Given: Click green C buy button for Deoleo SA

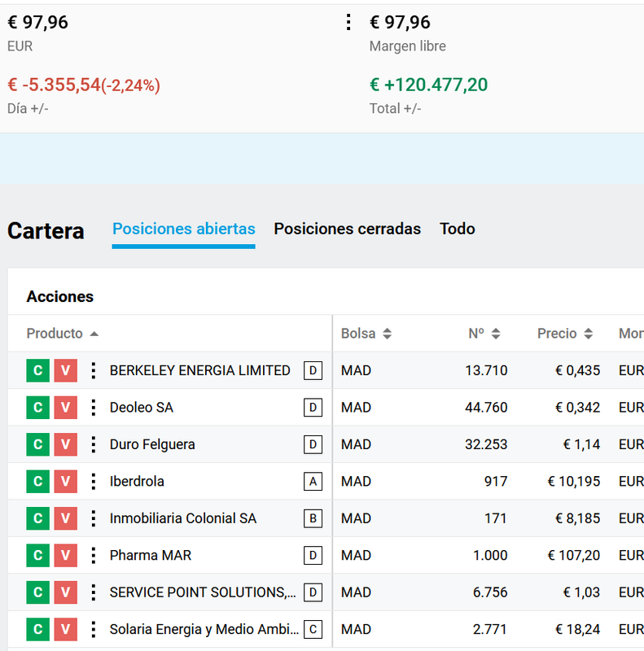Looking at the screenshot, I should [x=37, y=408].
